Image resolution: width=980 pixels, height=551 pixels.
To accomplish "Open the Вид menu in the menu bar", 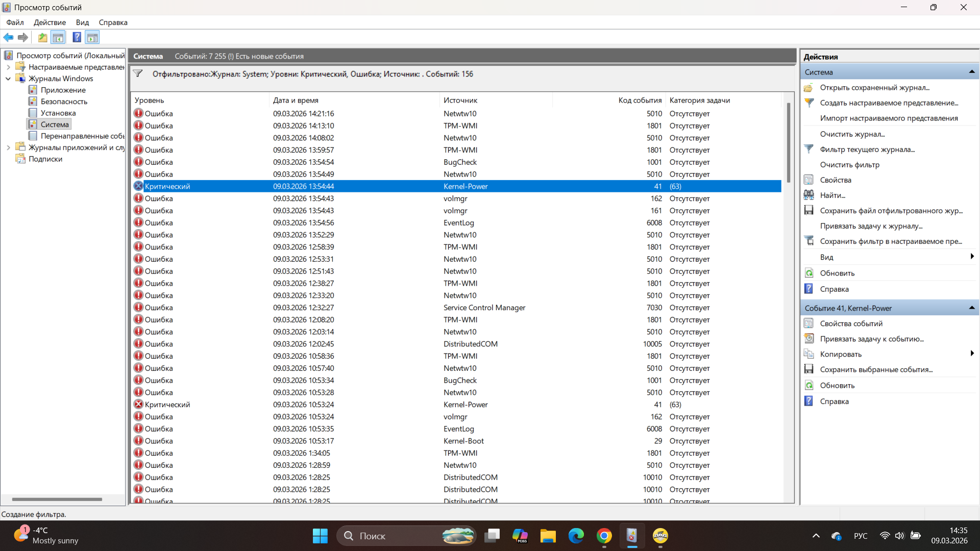I will click(82, 22).
